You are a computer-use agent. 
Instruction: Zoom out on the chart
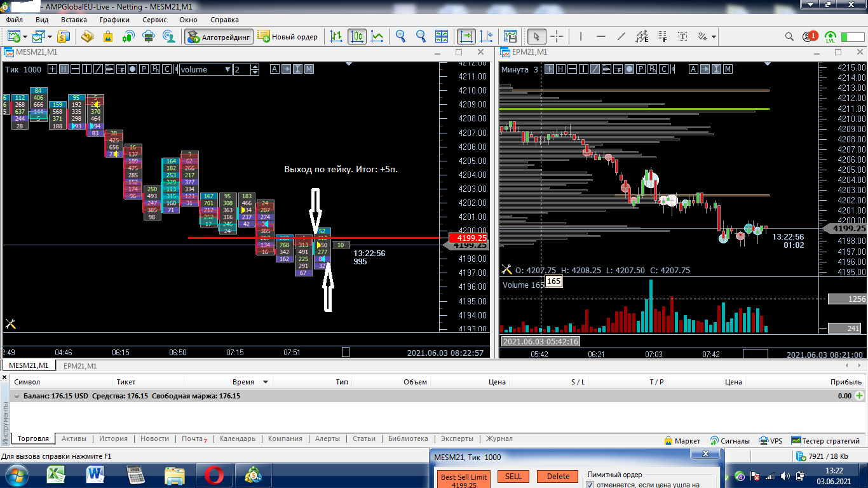click(x=421, y=36)
